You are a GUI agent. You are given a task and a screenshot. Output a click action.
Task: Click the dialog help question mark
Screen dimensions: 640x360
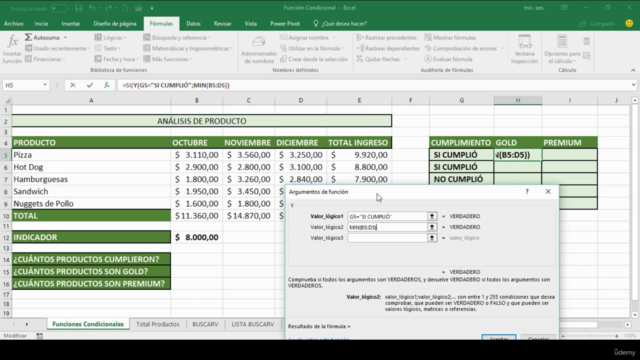[527, 191]
